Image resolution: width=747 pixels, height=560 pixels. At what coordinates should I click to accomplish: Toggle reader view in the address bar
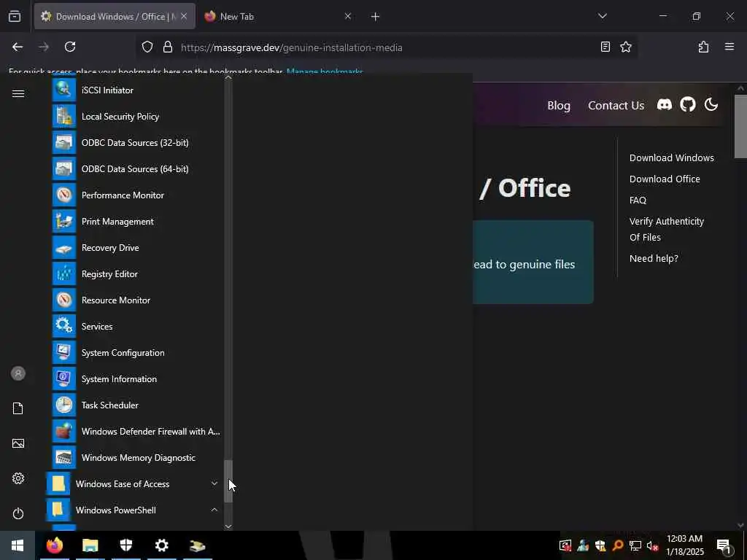click(605, 47)
